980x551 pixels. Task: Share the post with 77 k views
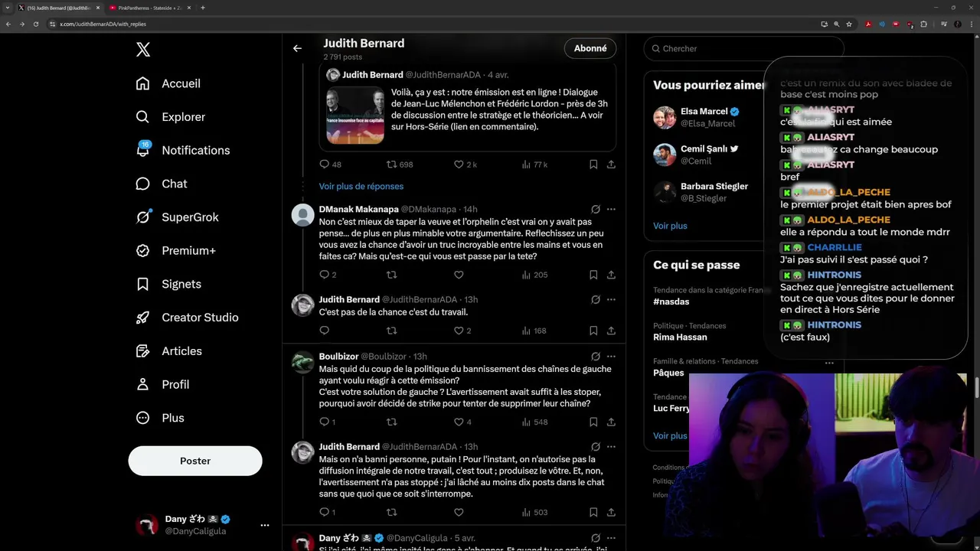point(611,165)
